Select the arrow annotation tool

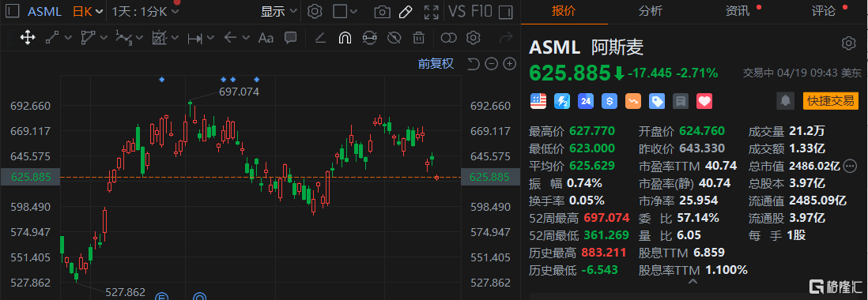(230, 38)
